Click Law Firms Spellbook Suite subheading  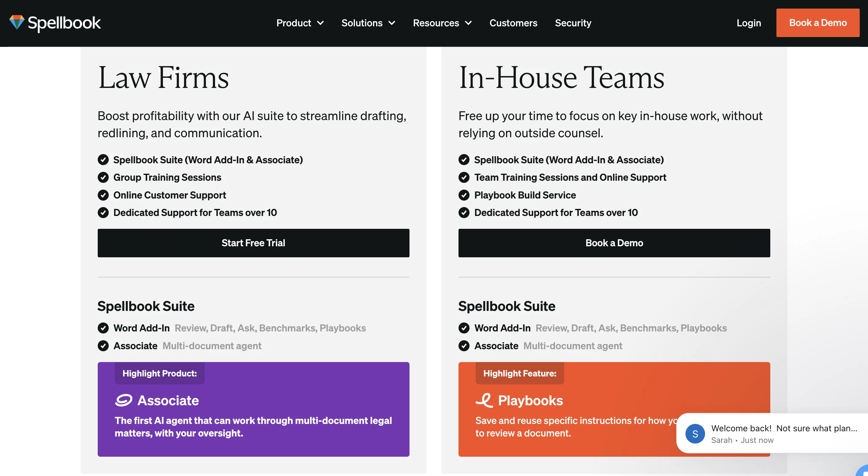point(146,306)
